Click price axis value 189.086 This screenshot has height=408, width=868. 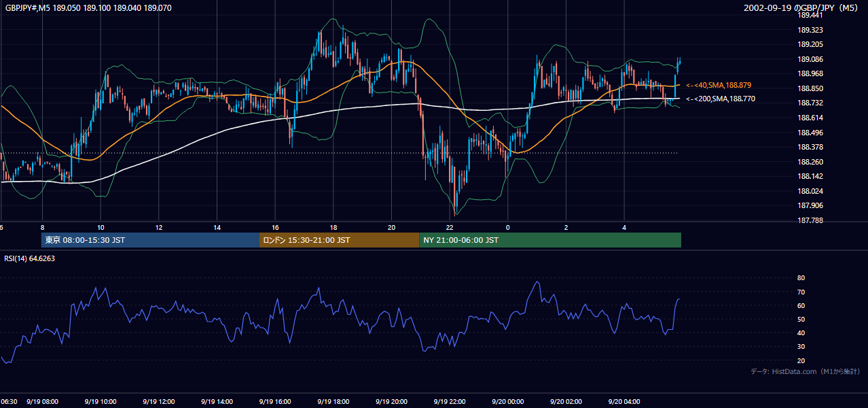[810, 59]
